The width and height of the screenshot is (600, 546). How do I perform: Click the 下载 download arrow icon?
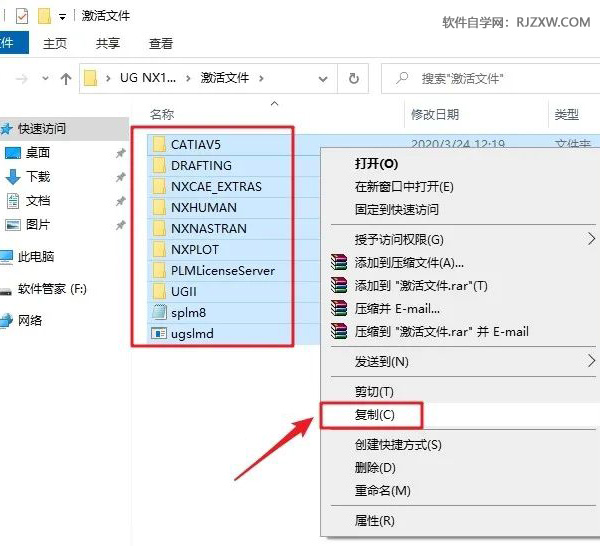click(13, 177)
